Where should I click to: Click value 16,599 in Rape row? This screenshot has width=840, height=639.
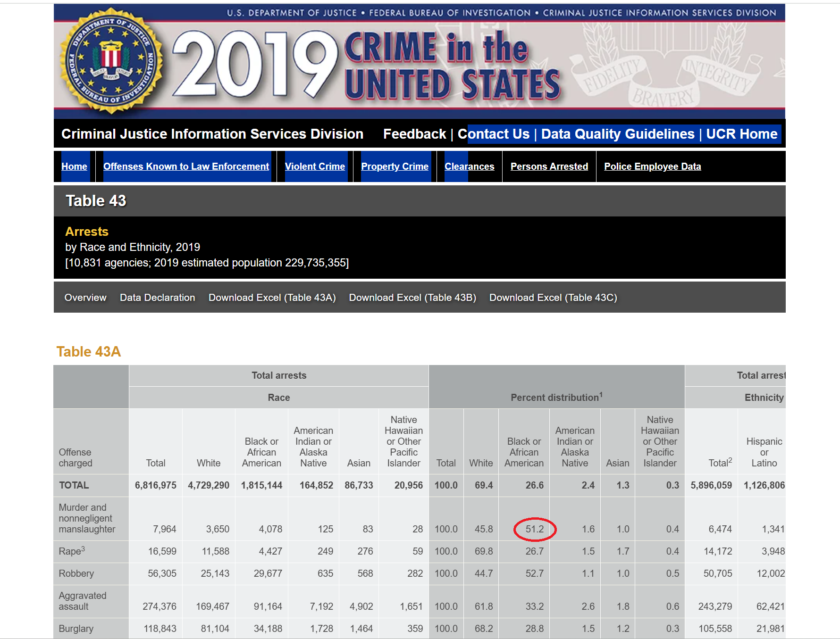coord(162,551)
